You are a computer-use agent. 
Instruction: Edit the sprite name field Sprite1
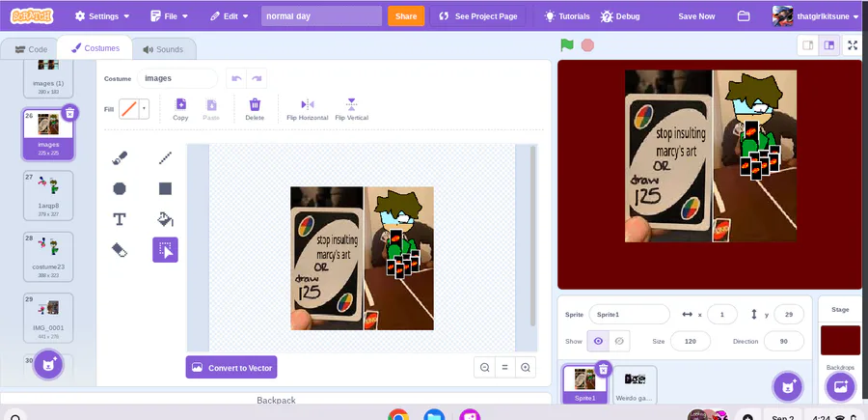630,314
